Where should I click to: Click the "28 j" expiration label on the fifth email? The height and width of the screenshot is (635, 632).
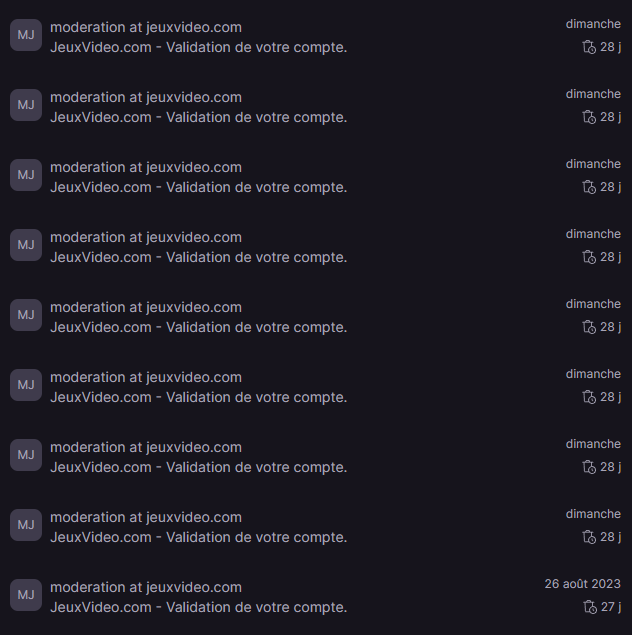coord(610,327)
